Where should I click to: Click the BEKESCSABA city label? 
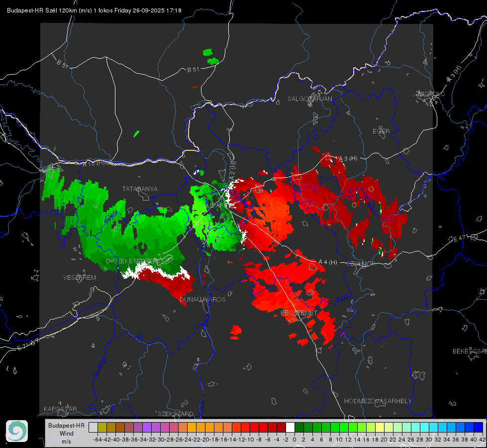coord(470,351)
